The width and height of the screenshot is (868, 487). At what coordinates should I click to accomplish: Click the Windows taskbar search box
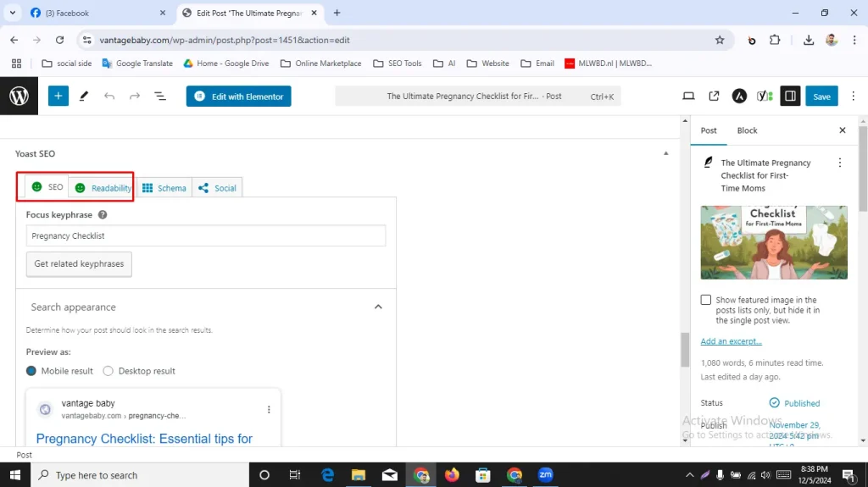(x=140, y=475)
